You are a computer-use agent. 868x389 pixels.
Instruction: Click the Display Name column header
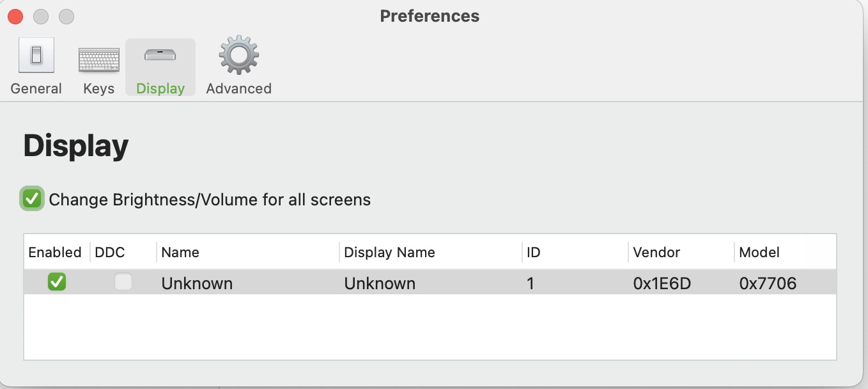pyautogui.click(x=389, y=252)
